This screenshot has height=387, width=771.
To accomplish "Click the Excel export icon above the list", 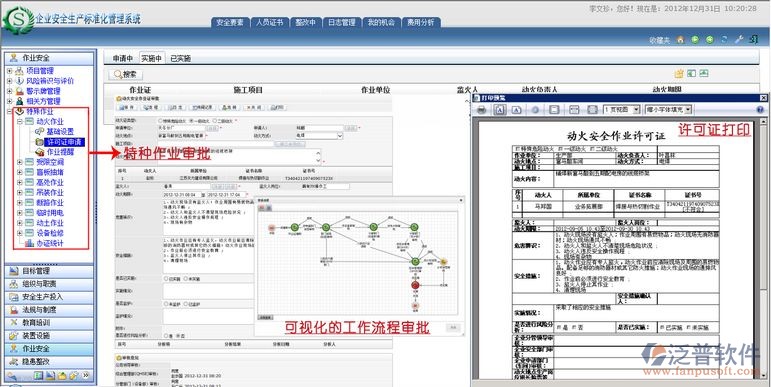I will click(x=691, y=74).
